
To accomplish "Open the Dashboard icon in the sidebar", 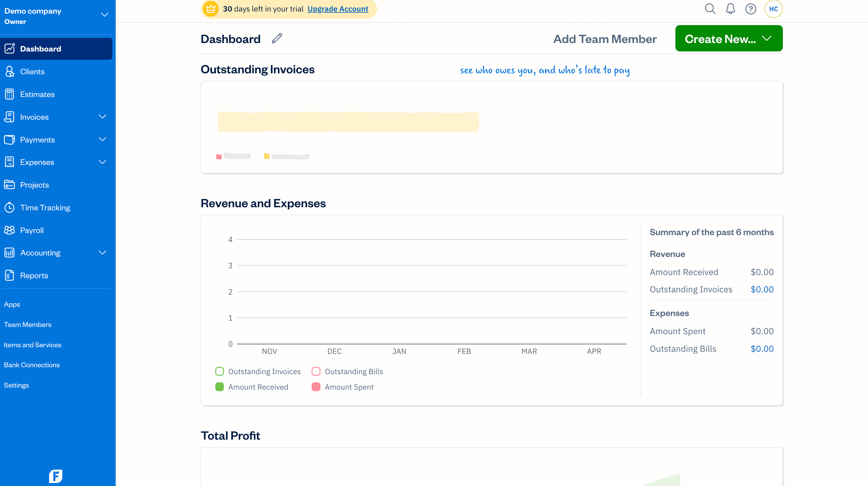I will point(9,48).
